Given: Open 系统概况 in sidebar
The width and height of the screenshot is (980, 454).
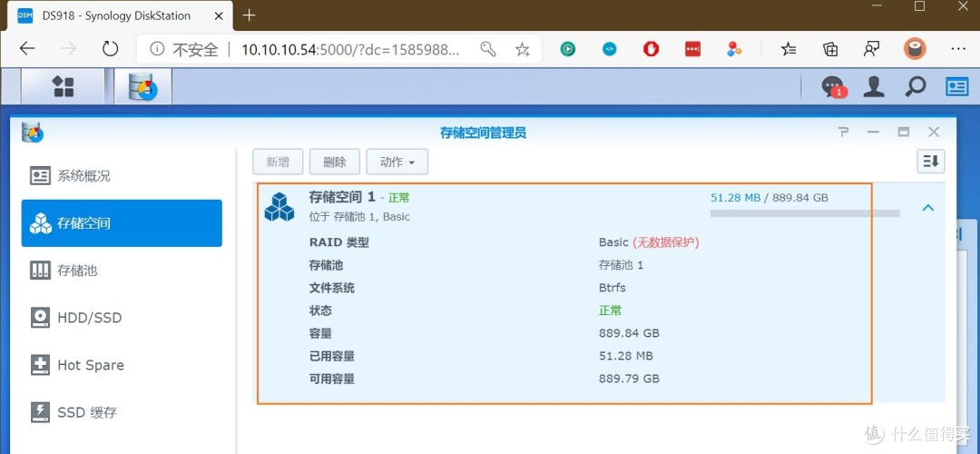Looking at the screenshot, I should pos(122,176).
